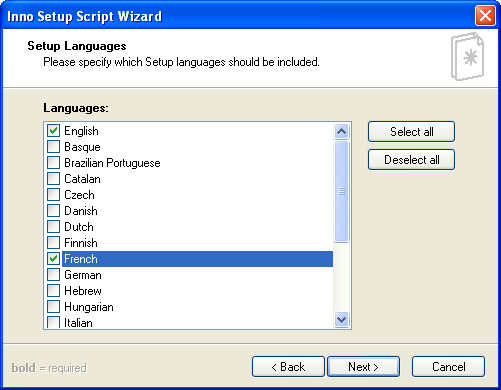
Task: Check the Czech language box
Action: click(x=53, y=195)
